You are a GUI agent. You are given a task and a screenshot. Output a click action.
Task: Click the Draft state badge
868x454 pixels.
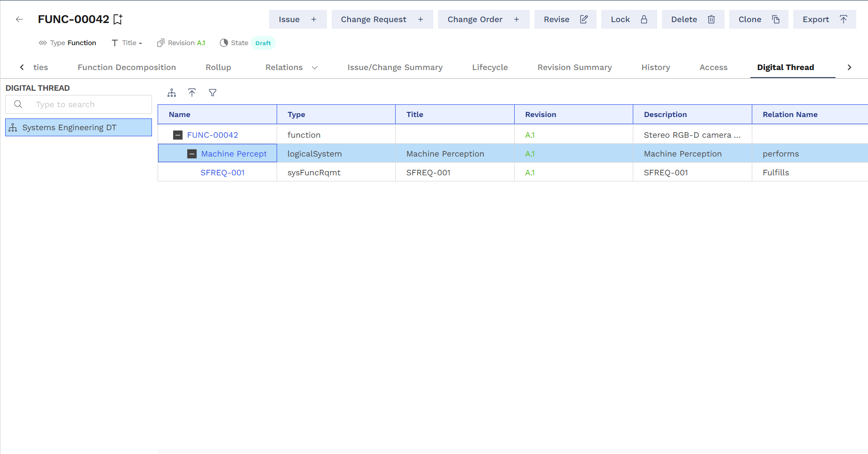263,43
